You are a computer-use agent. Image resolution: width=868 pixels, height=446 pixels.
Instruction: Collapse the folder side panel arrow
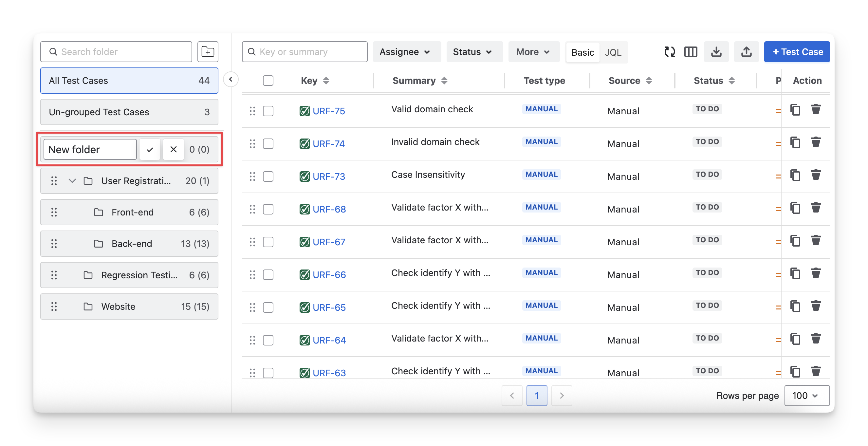click(x=231, y=80)
